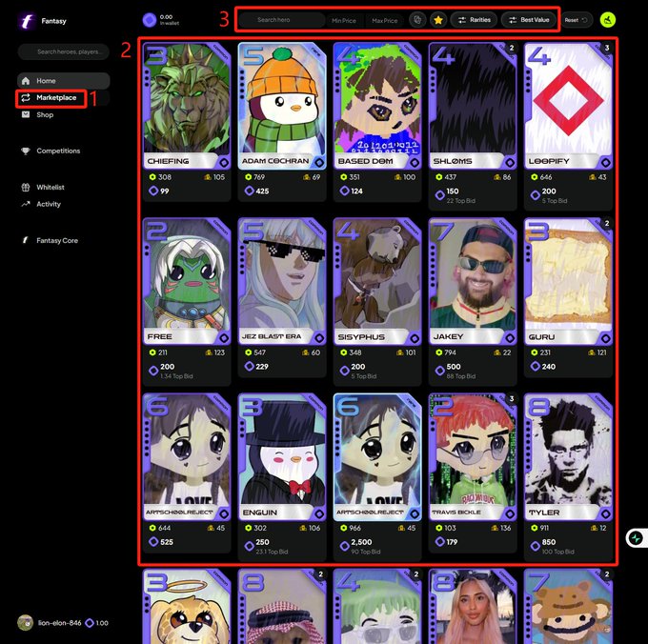This screenshot has height=644, width=648.
Task: Toggle the stacked-cards filter icon
Action: [x=417, y=20]
